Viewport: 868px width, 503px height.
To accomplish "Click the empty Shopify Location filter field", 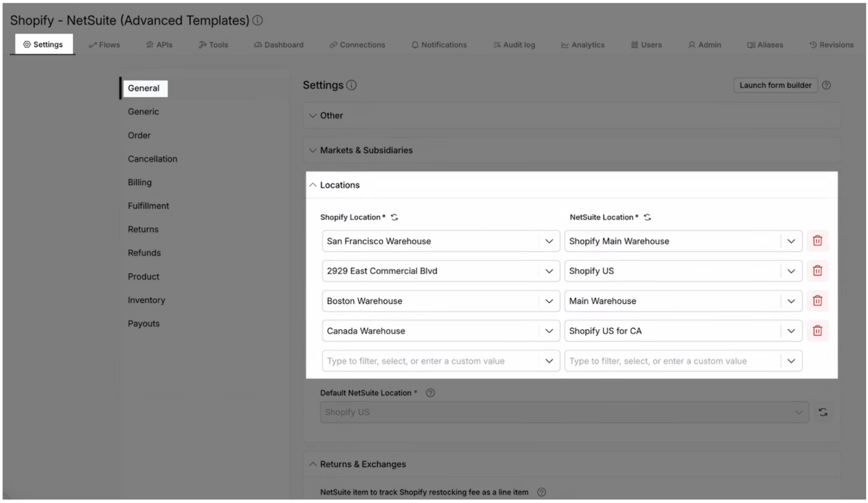I will click(440, 361).
